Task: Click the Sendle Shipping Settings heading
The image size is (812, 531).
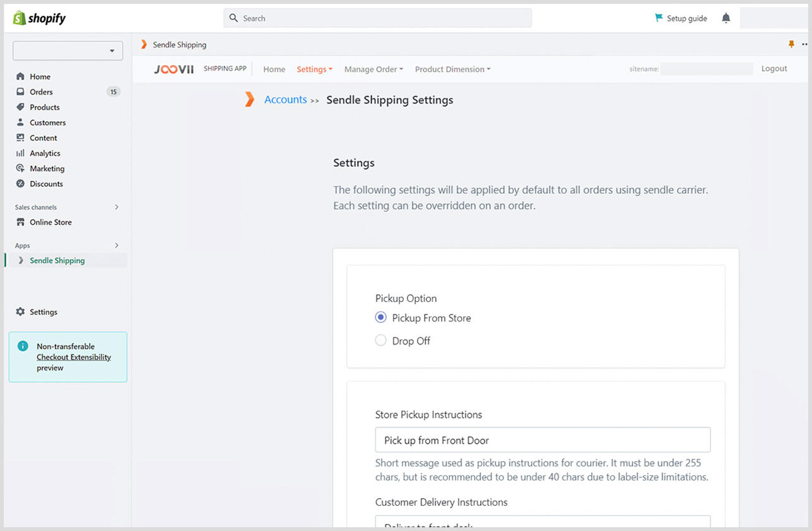Action: [x=389, y=100]
